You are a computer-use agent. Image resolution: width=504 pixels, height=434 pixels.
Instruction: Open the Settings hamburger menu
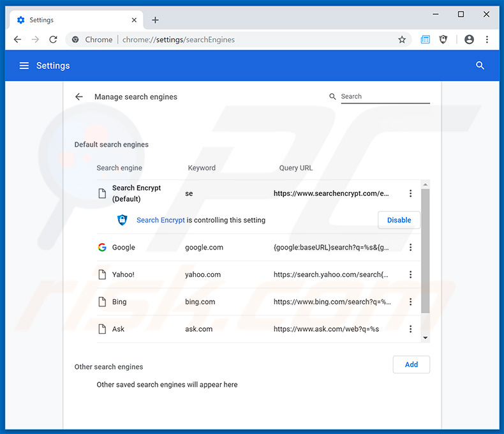point(24,66)
